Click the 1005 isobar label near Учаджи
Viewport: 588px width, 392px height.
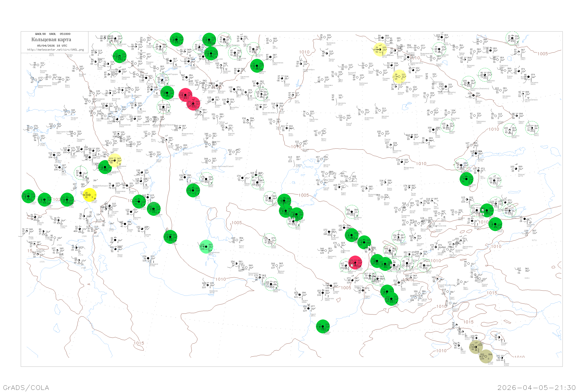pos(346,288)
